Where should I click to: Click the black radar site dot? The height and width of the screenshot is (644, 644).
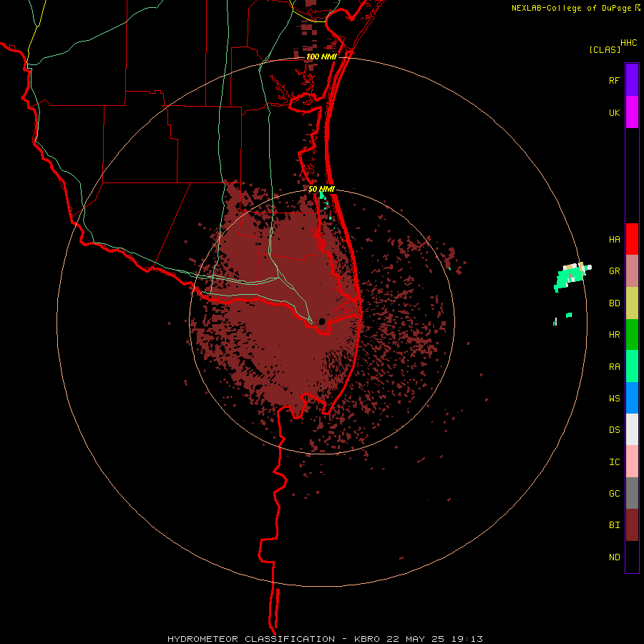coord(322,321)
